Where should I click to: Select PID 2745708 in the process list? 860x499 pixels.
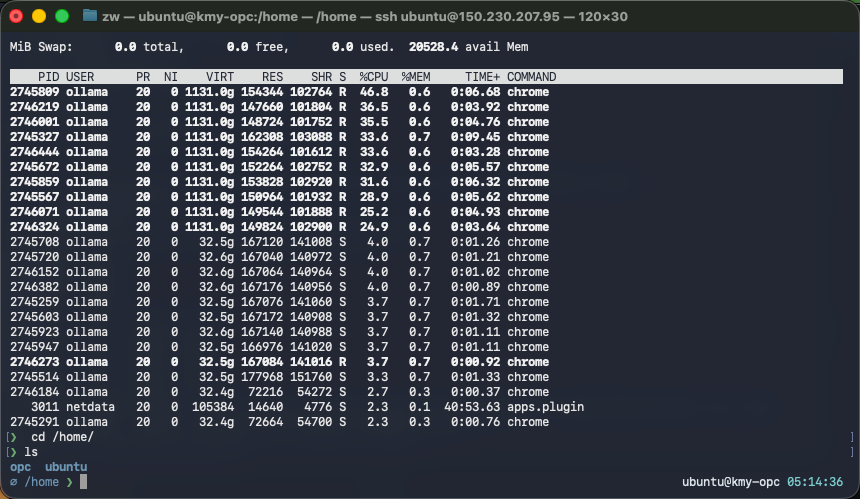tap(34, 242)
